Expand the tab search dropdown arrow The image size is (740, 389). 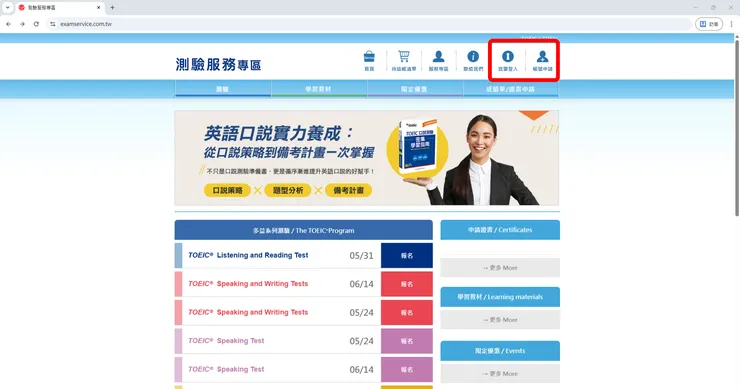pyautogui.click(x=8, y=8)
